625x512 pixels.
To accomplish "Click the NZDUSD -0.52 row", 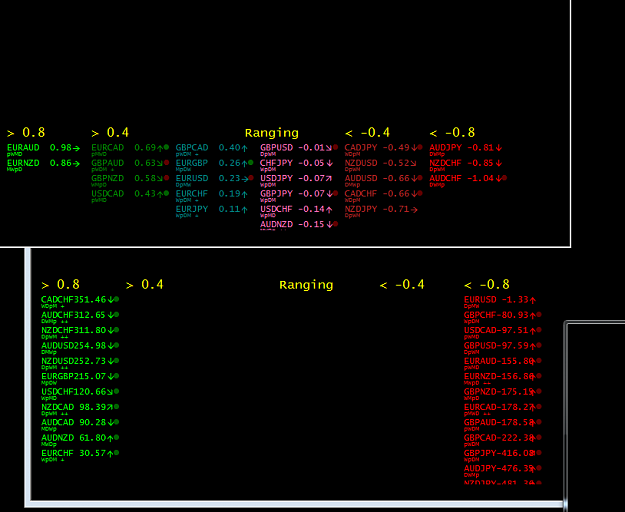I will [381, 163].
